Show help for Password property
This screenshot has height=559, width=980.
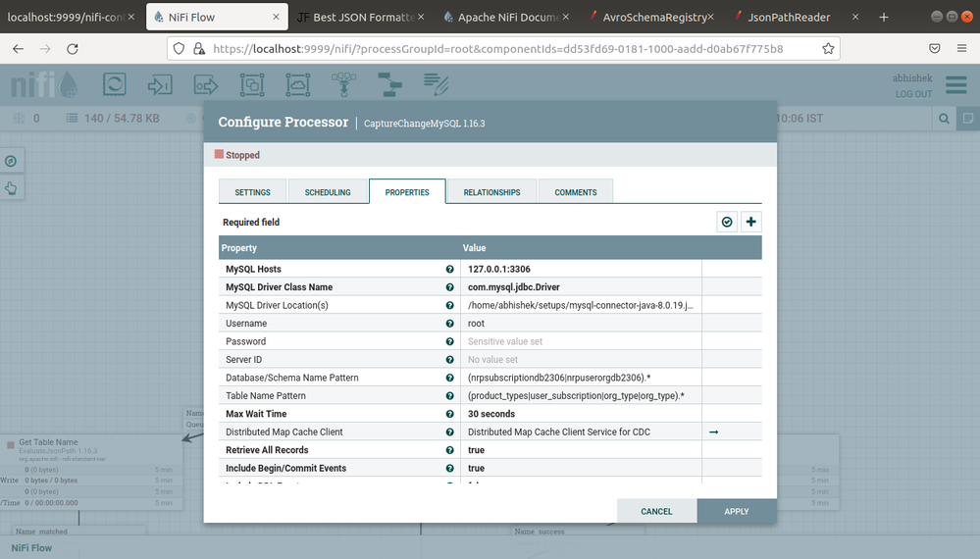coord(449,341)
